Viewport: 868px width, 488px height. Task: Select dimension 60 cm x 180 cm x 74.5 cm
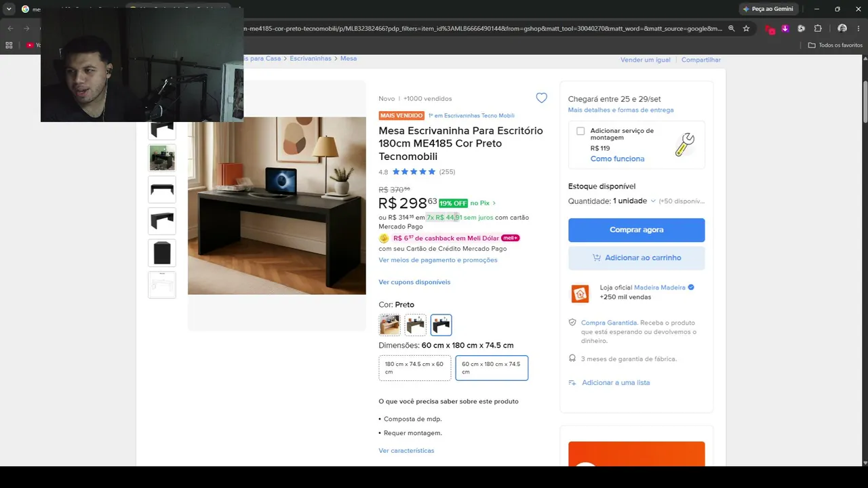pyautogui.click(x=492, y=368)
